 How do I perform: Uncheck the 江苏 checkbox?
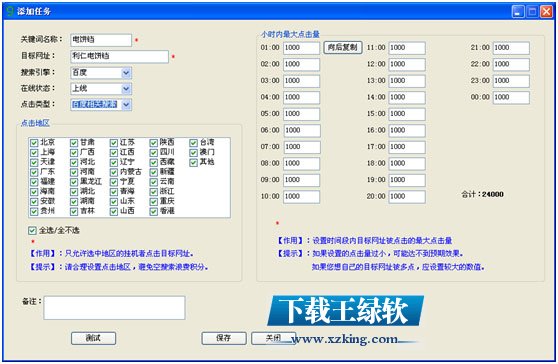click(x=114, y=143)
